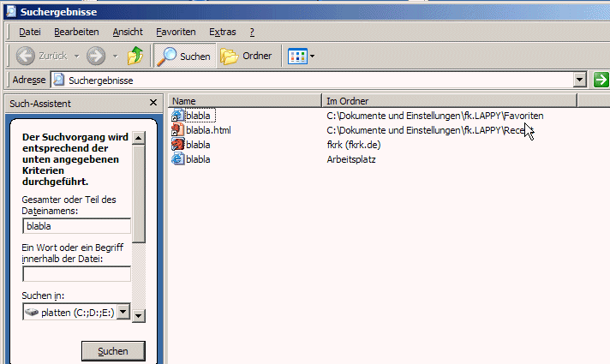Open the address bar dropdown
This screenshot has height=364, width=610.
(580, 80)
